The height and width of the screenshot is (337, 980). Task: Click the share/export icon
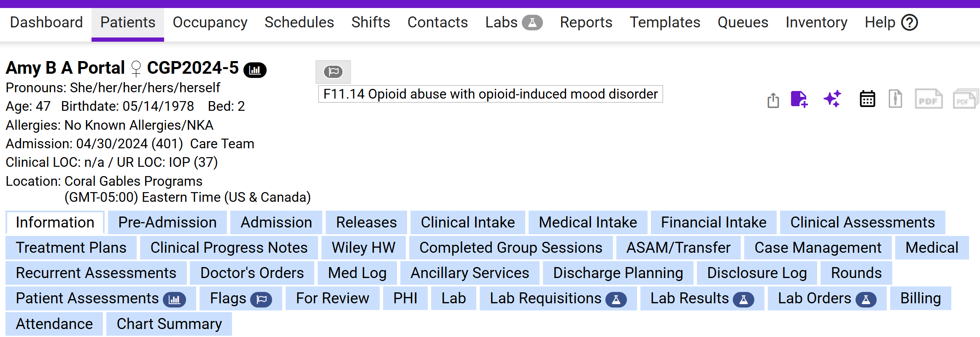pos(773,100)
